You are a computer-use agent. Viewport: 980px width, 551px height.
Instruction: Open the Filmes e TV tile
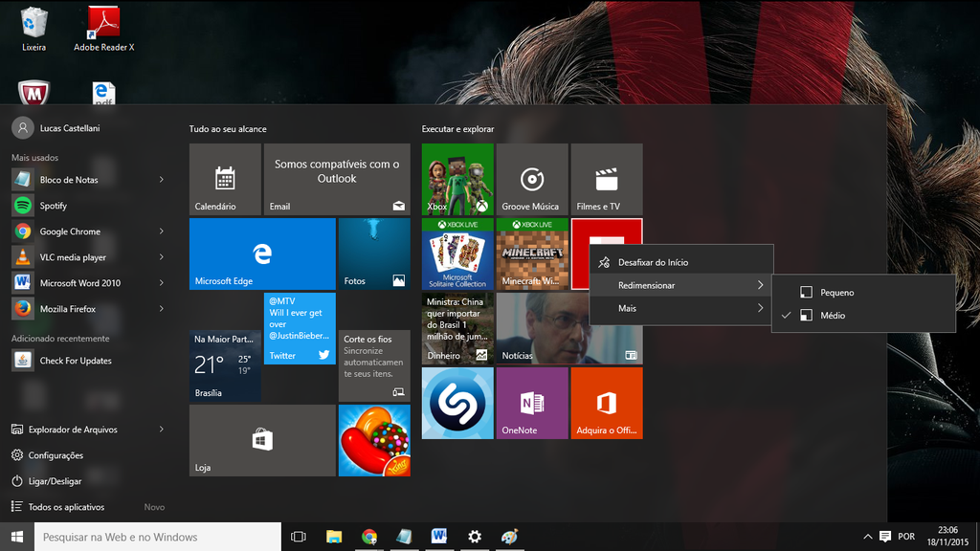tap(606, 179)
